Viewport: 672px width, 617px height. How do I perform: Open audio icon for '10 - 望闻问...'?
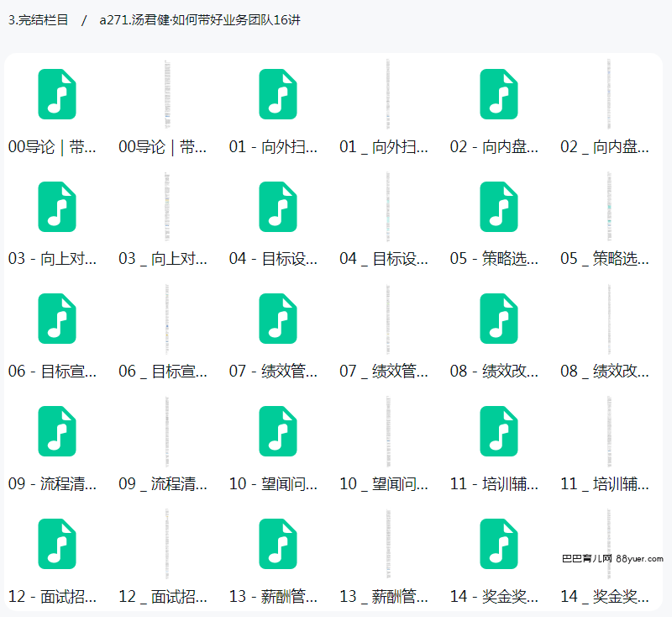tap(278, 431)
